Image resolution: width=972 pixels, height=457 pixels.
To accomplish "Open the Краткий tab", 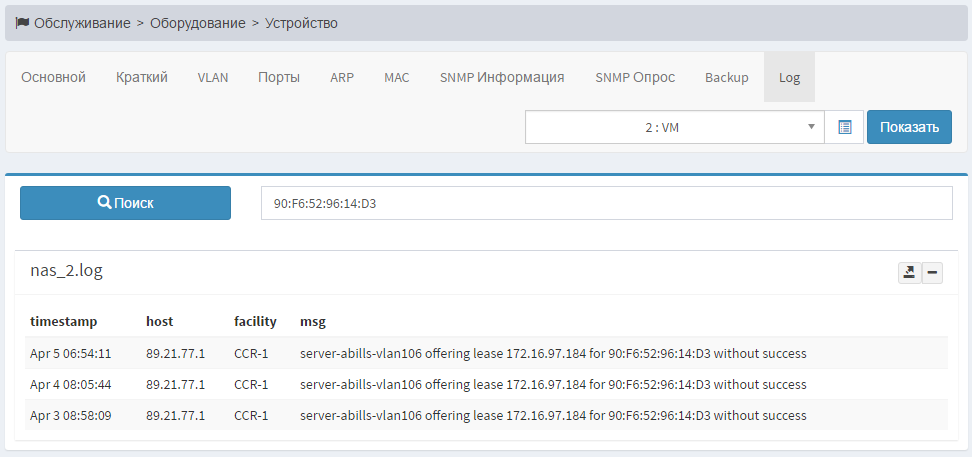I will point(142,77).
